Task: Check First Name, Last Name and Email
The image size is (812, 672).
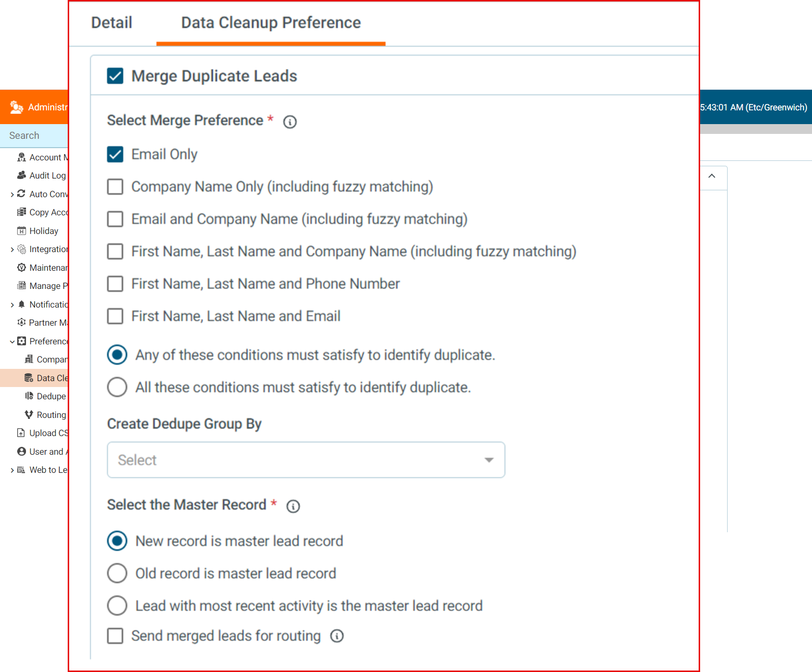Action: 115,316
